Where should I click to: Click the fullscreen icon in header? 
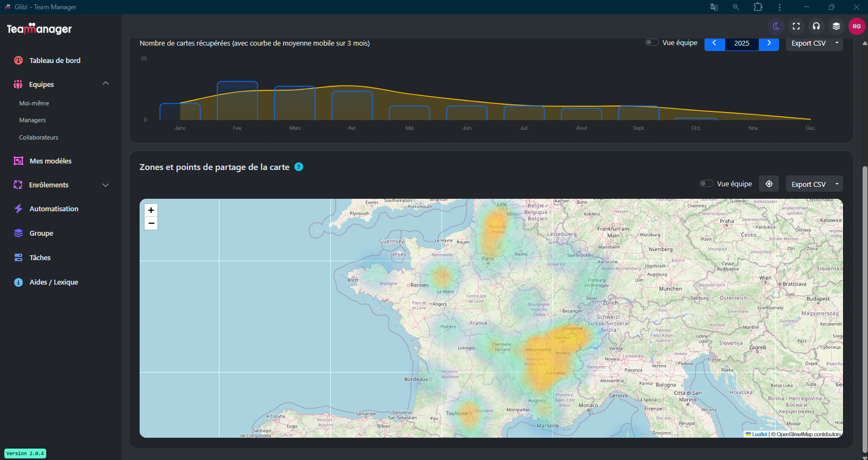click(x=796, y=26)
